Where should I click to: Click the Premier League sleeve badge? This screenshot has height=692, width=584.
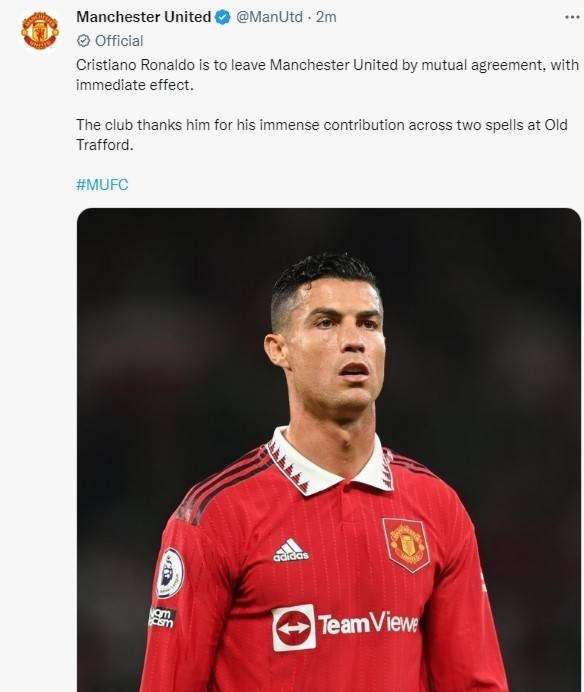point(170,573)
